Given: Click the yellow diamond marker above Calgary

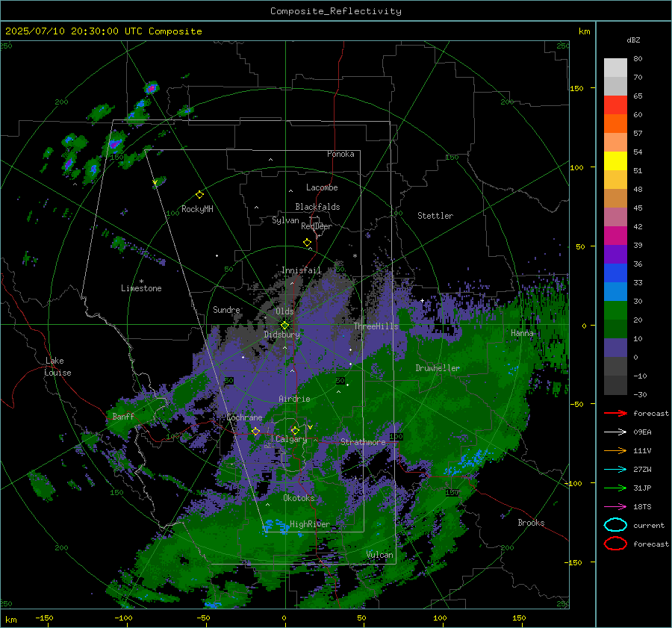Looking at the screenshot, I should [295, 430].
